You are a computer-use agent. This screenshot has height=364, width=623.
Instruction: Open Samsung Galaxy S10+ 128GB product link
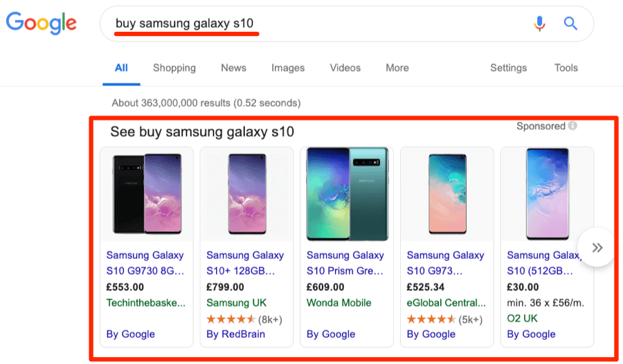tap(245, 263)
